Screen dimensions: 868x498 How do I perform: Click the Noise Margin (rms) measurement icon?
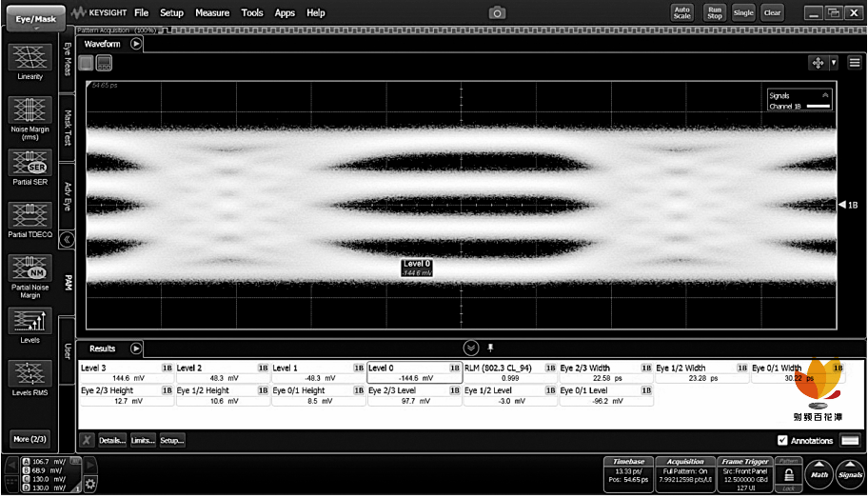click(x=30, y=110)
